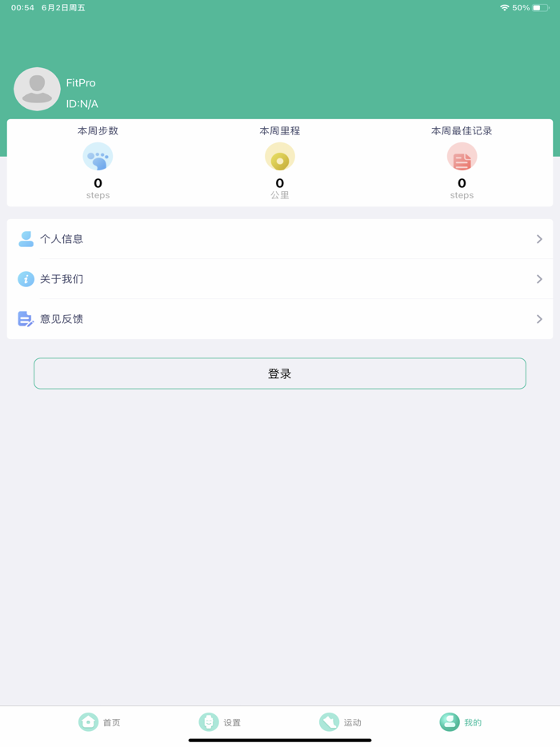Tap the red best record document icon
Image resolution: width=560 pixels, height=747 pixels.
point(462,157)
